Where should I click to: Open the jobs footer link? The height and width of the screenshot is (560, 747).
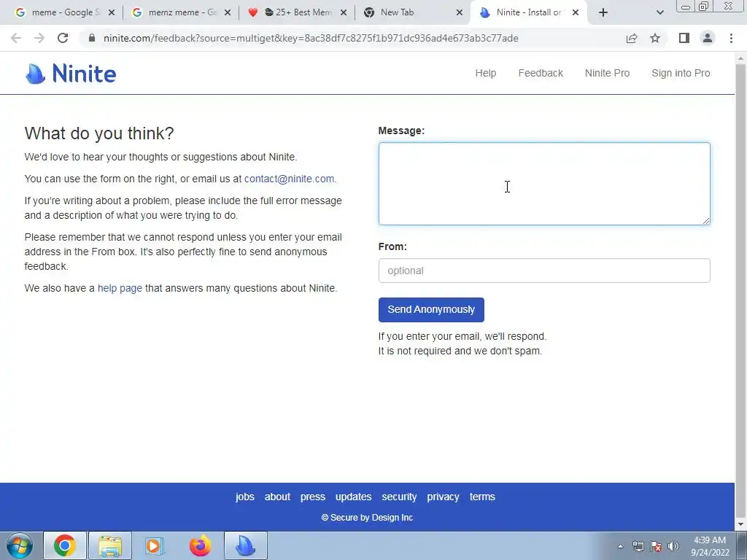pyautogui.click(x=245, y=497)
